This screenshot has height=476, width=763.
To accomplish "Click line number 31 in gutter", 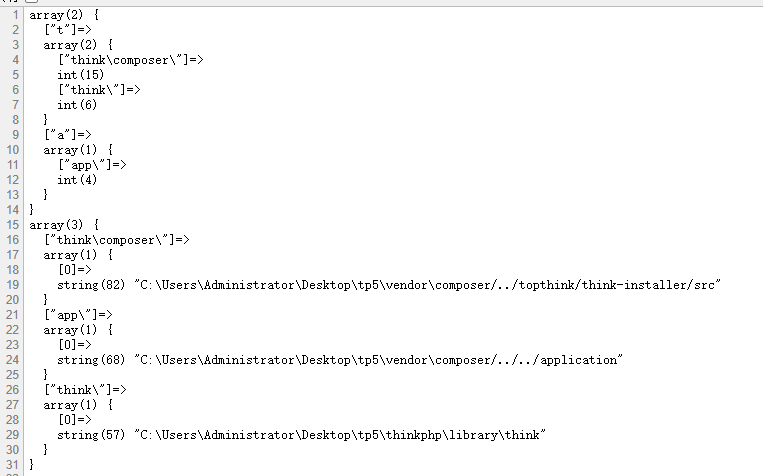I will [x=13, y=465].
